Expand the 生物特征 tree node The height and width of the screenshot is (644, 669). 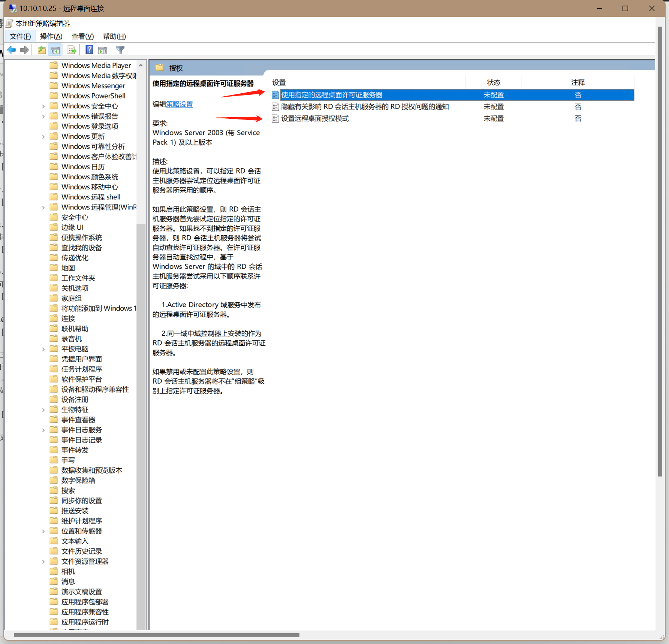[x=43, y=409]
